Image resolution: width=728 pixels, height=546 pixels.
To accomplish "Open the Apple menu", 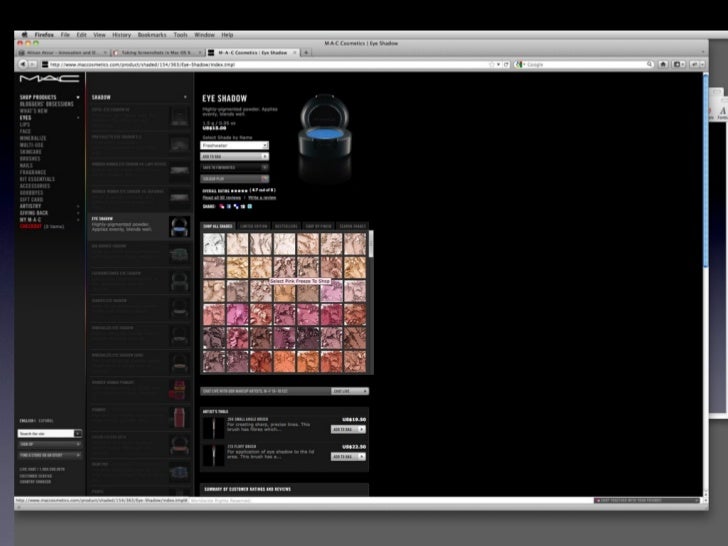I will tap(24, 35).
